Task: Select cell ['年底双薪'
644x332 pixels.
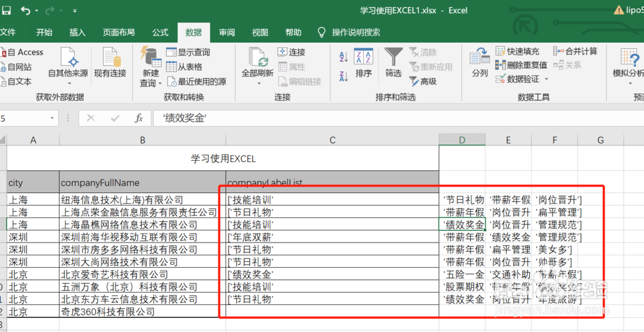Action: coord(332,237)
